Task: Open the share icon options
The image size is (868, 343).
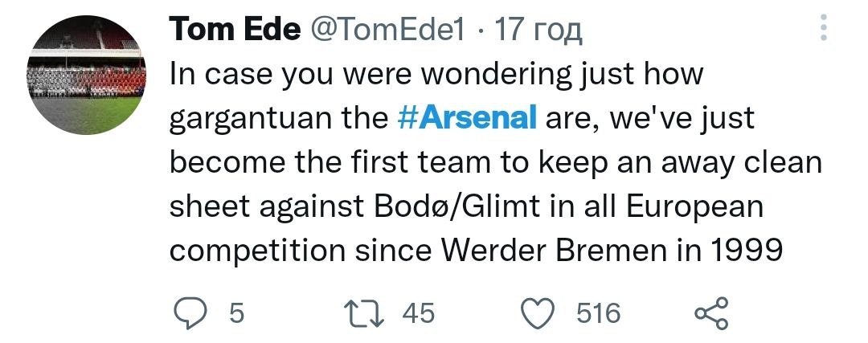Action: [x=711, y=313]
